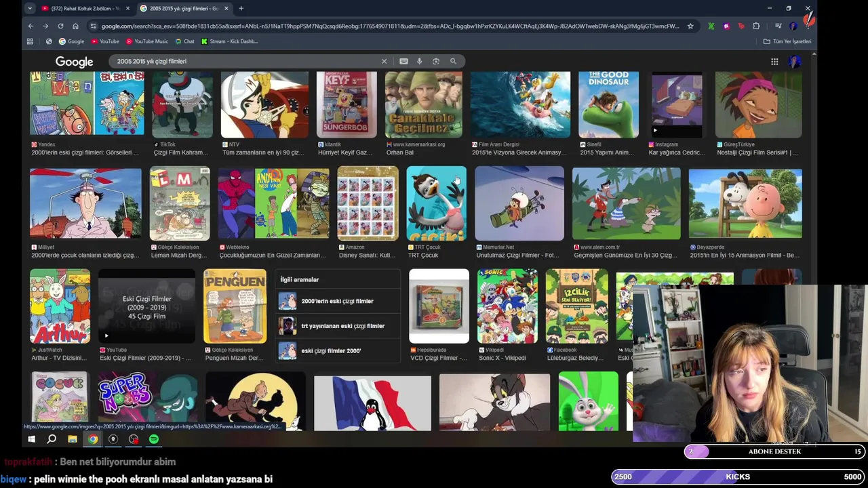Open the Ed Edd n Eddy Yandex image
The image size is (868, 488).
click(x=87, y=104)
